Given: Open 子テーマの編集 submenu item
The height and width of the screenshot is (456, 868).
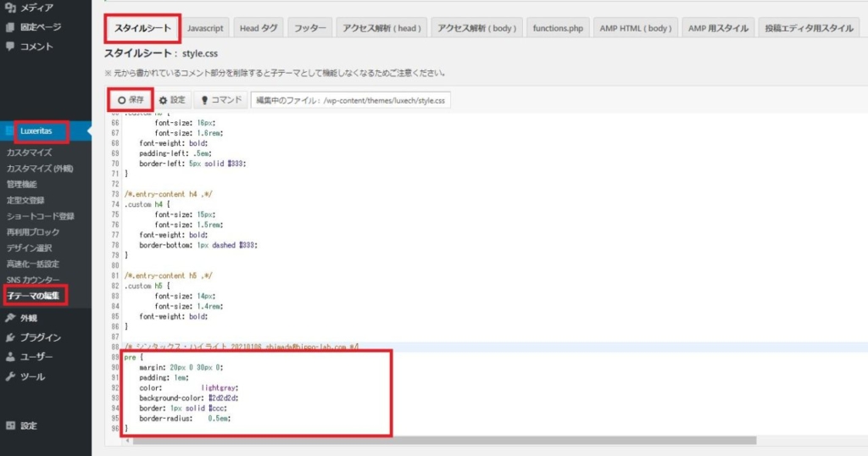Looking at the screenshot, I should coord(33,296).
